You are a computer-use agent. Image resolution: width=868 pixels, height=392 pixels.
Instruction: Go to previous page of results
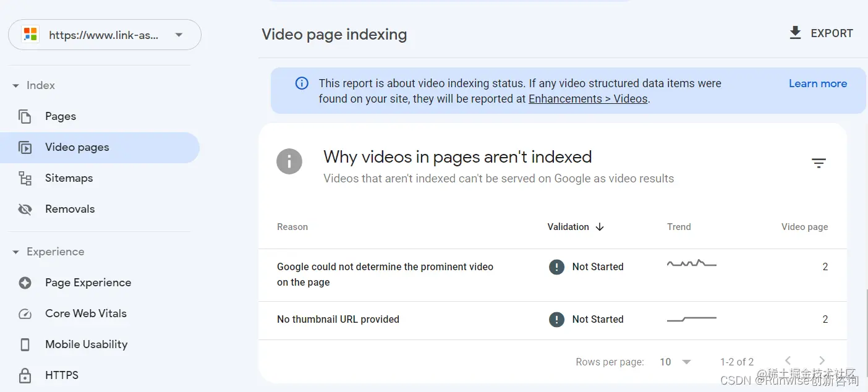pos(788,361)
